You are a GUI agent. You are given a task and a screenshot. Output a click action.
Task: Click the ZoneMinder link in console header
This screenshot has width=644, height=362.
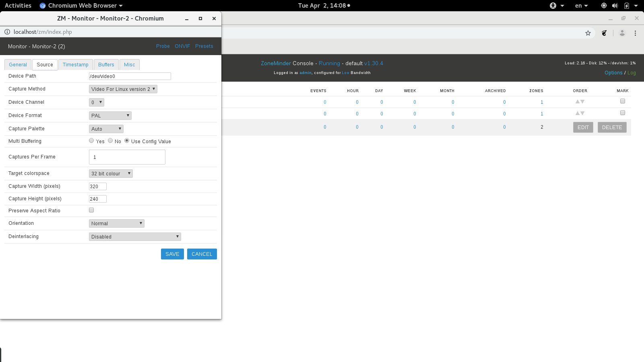click(x=276, y=64)
